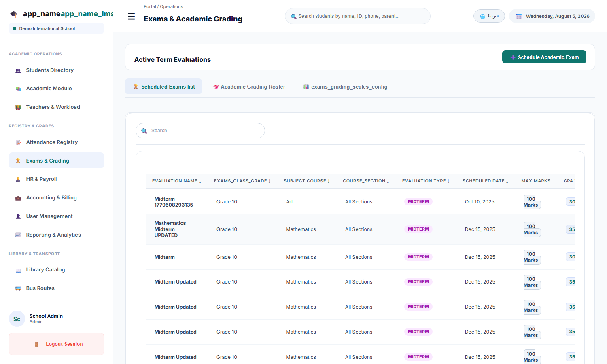Click the globe language icon
The height and width of the screenshot is (364, 607).
tap(483, 17)
